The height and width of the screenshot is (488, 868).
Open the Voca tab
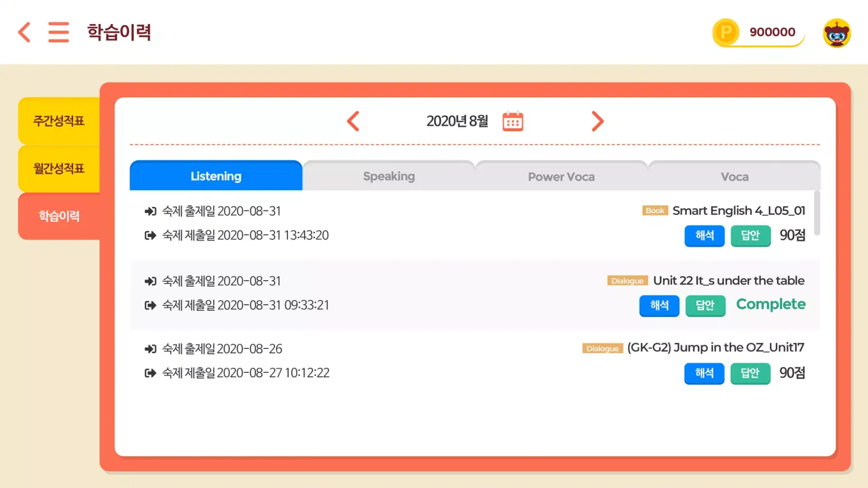pos(734,176)
